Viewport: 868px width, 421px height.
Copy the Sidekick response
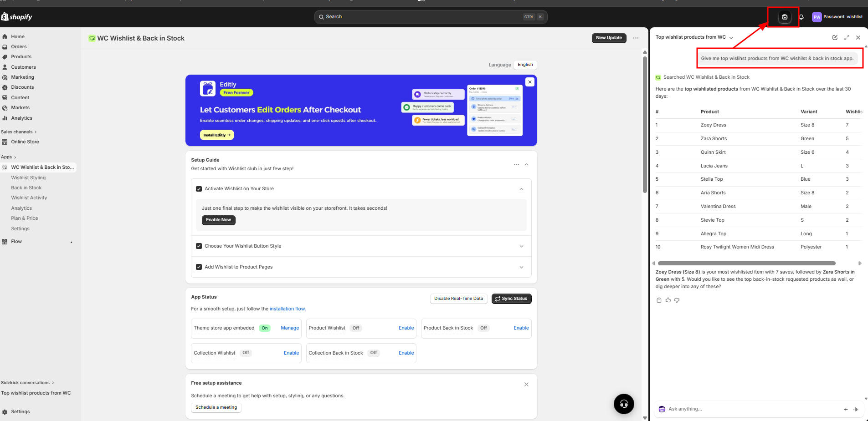click(659, 300)
